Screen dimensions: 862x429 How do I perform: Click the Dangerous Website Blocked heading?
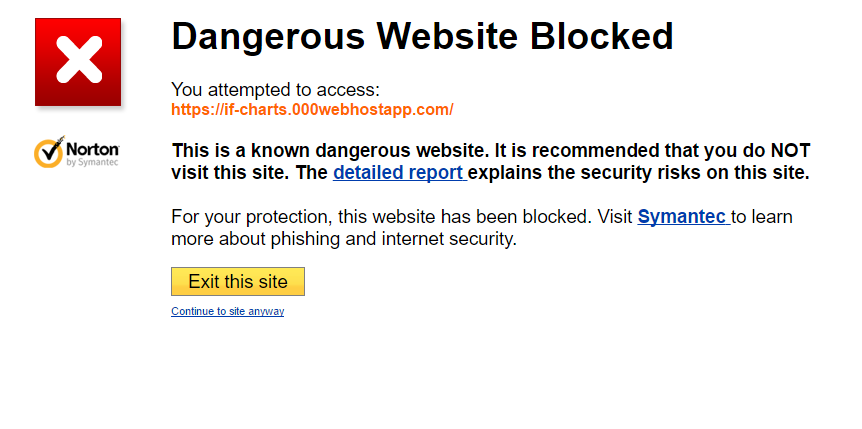(x=422, y=37)
